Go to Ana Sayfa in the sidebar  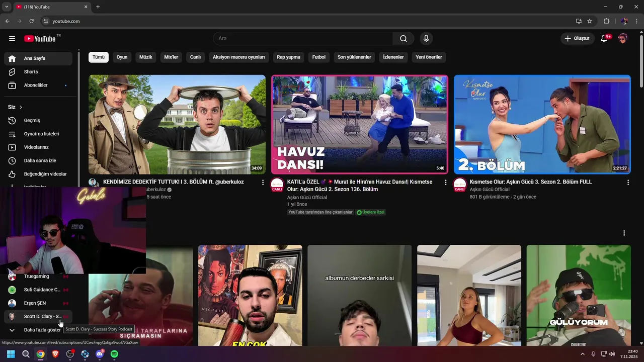[x=38, y=58]
